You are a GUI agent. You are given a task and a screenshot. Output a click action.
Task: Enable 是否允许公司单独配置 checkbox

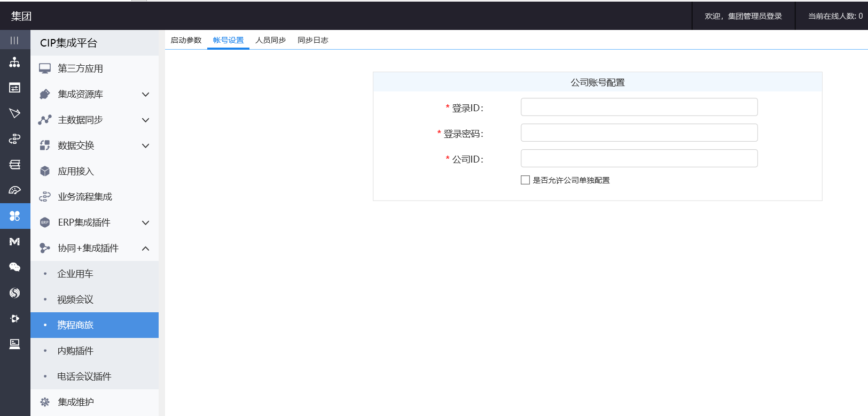(526, 180)
